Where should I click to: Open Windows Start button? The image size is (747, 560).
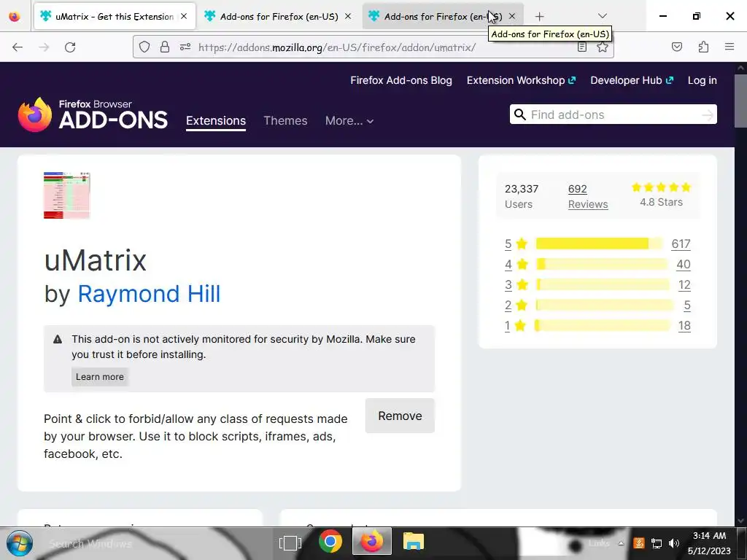tap(20, 543)
